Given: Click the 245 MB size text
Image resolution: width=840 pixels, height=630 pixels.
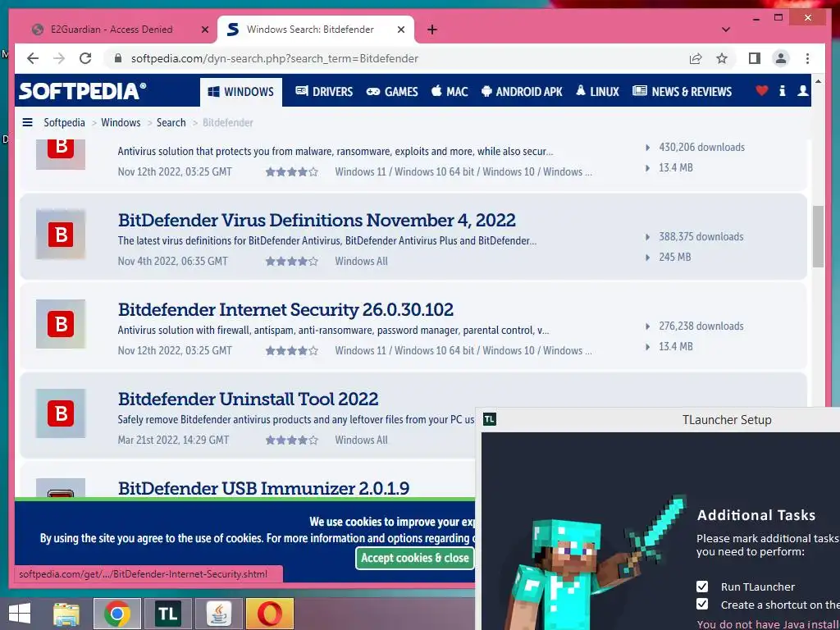Looking at the screenshot, I should 674,257.
